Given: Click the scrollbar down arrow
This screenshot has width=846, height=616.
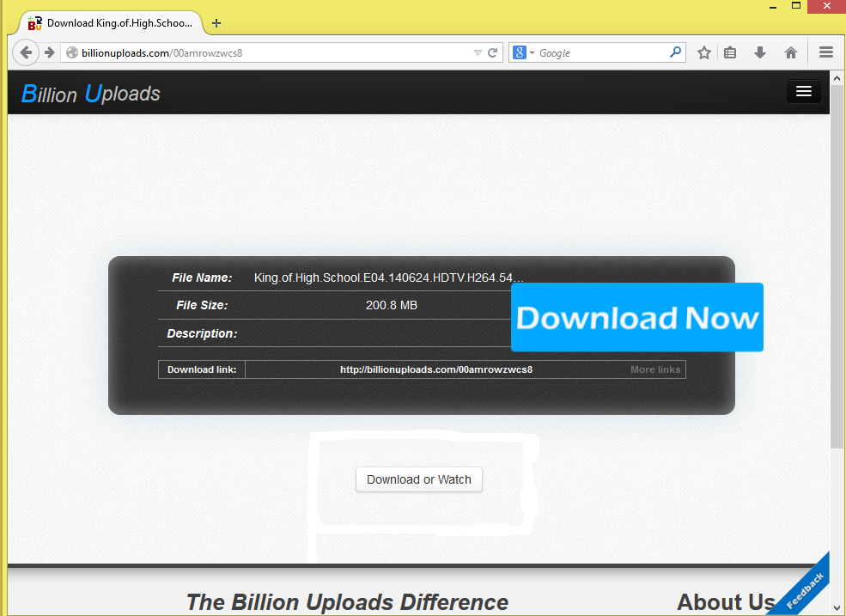Looking at the screenshot, I should tap(837, 608).
